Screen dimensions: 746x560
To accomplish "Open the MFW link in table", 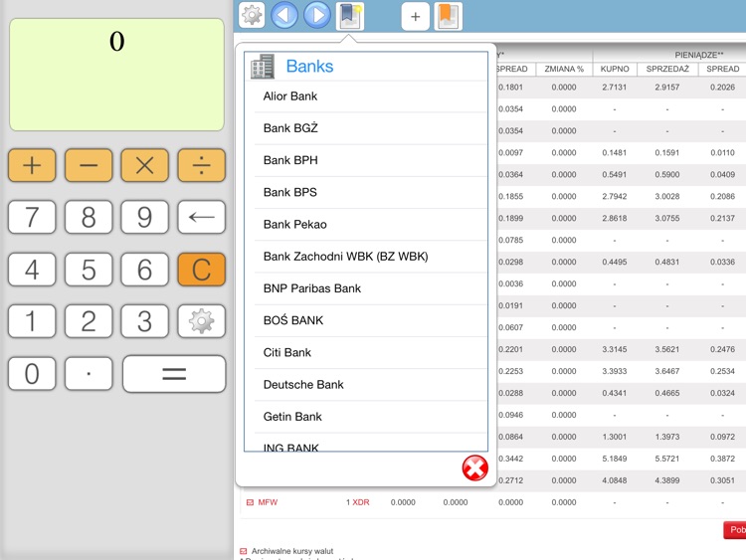I will [268, 502].
